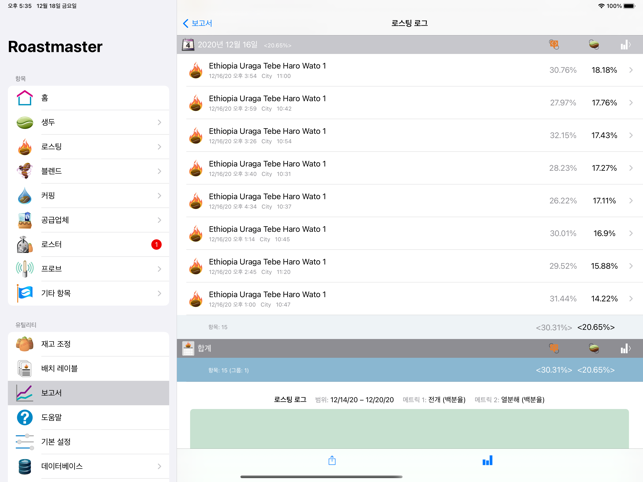Select the 재고 조정 menu item

pyautogui.click(x=88, y=344)
